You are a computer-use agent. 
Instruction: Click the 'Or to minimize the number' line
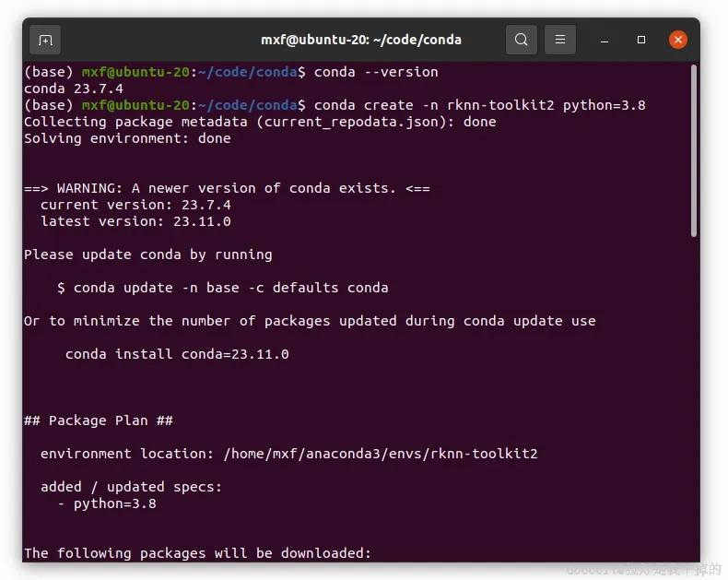(310, 321)
